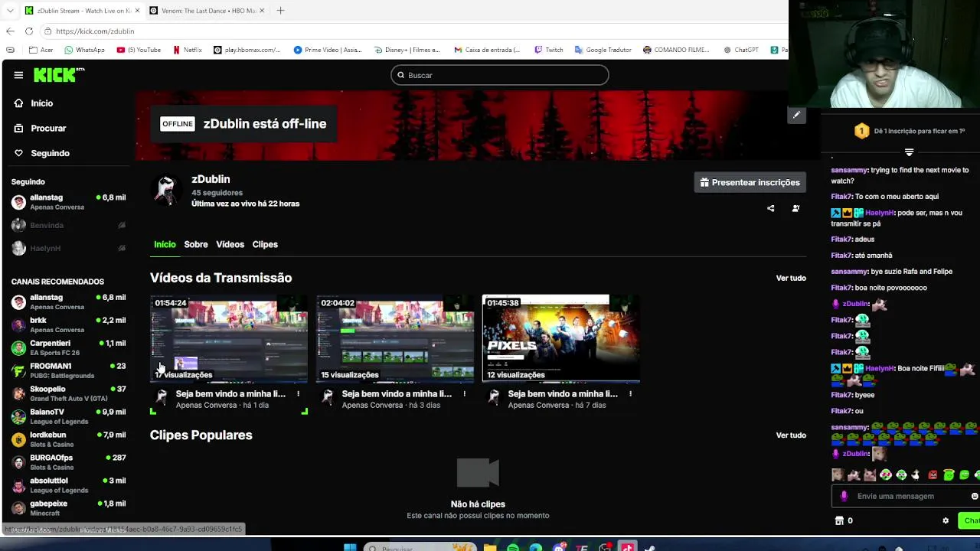Open offline followed channel HaelynH in sidebar
This screenshot has width=980, height=551.
coord(68,248)
